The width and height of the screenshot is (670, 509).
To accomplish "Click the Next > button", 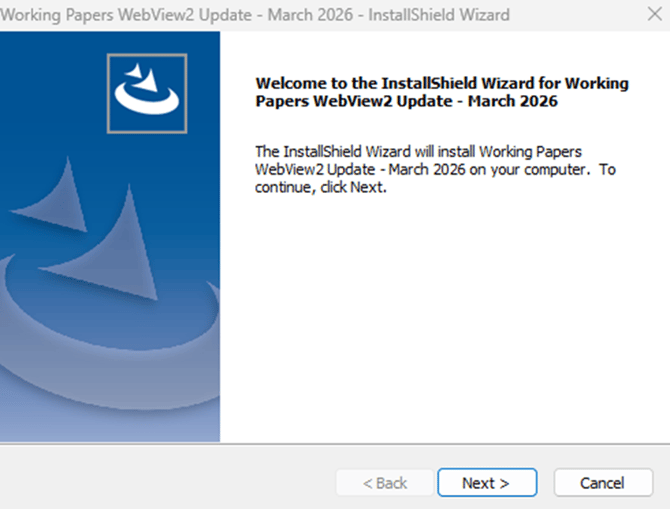I will tap(486, 483).
